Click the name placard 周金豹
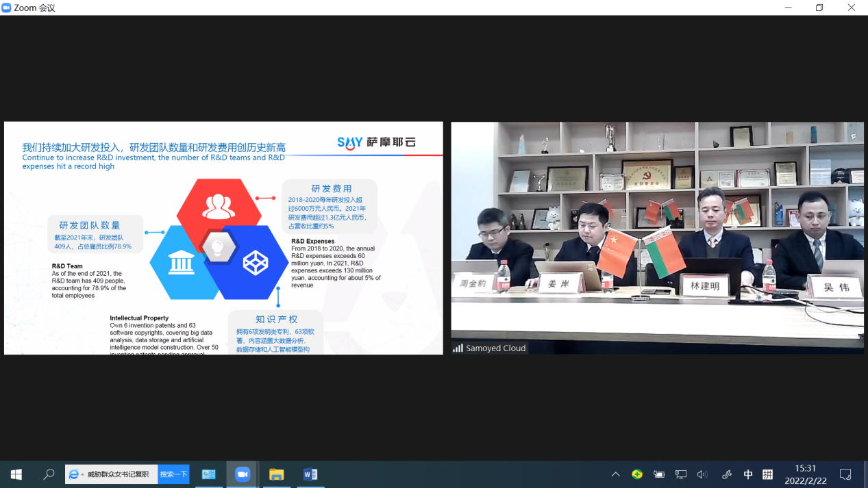 [x=473, y=284]
